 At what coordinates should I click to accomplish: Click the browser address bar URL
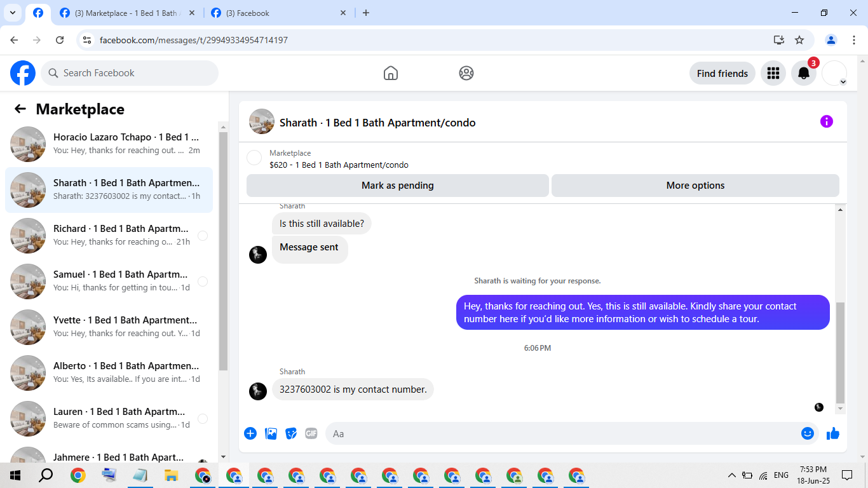pyautogui.click(x=194, y=40)
